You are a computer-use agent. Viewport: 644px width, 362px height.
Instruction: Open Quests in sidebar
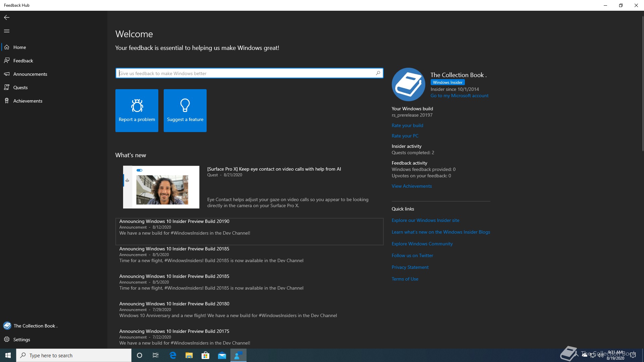tap(54, 87)
